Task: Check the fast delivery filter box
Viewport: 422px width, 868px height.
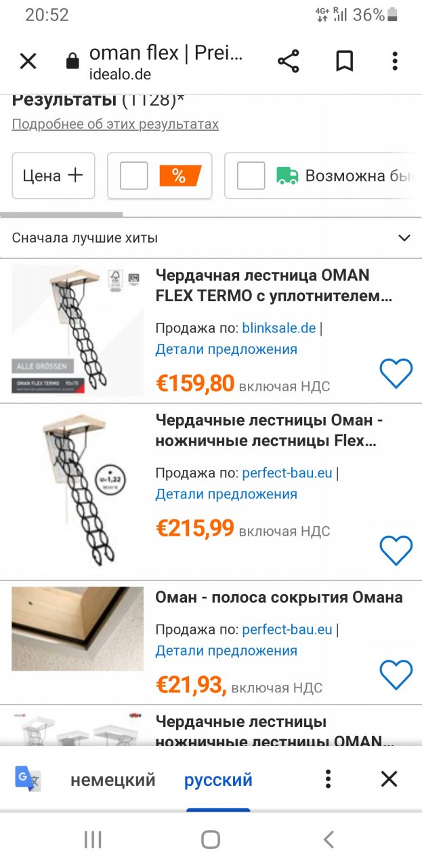Action: 251,176
